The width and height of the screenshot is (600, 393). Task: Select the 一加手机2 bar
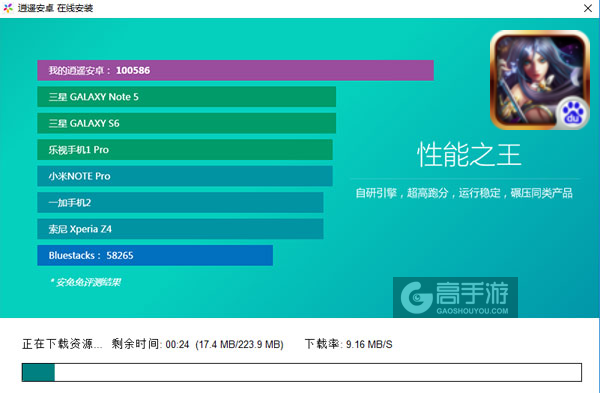(180, 202)
